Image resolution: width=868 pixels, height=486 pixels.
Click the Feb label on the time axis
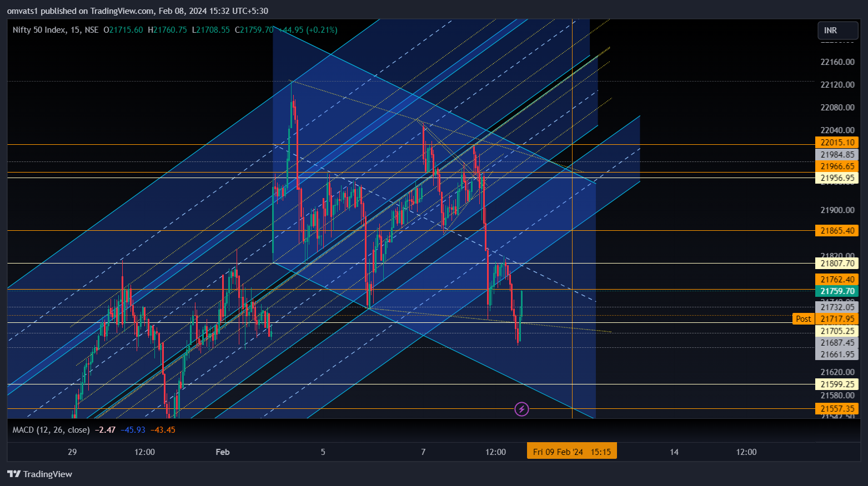[x=223, y=452]
